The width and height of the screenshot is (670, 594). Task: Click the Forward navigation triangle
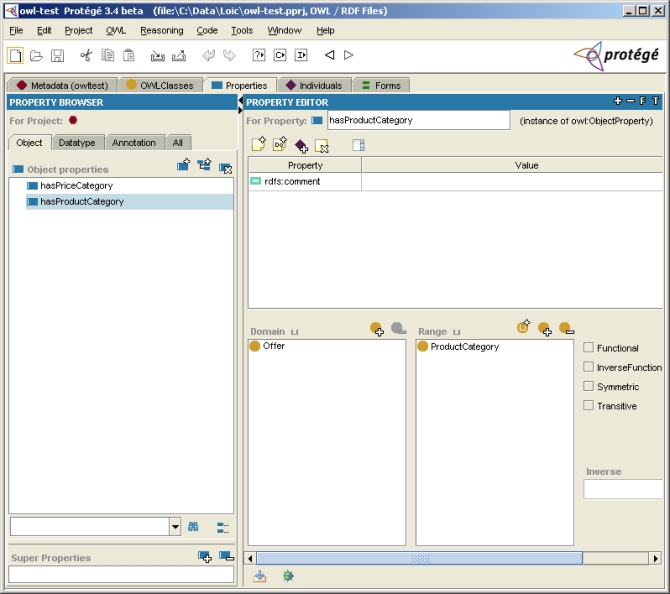348,55
